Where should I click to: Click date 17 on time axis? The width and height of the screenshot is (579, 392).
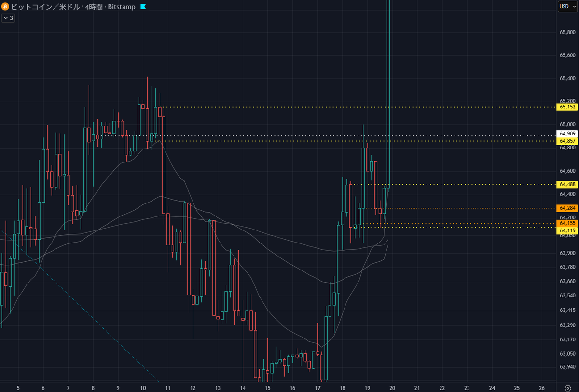click(317, 387)
